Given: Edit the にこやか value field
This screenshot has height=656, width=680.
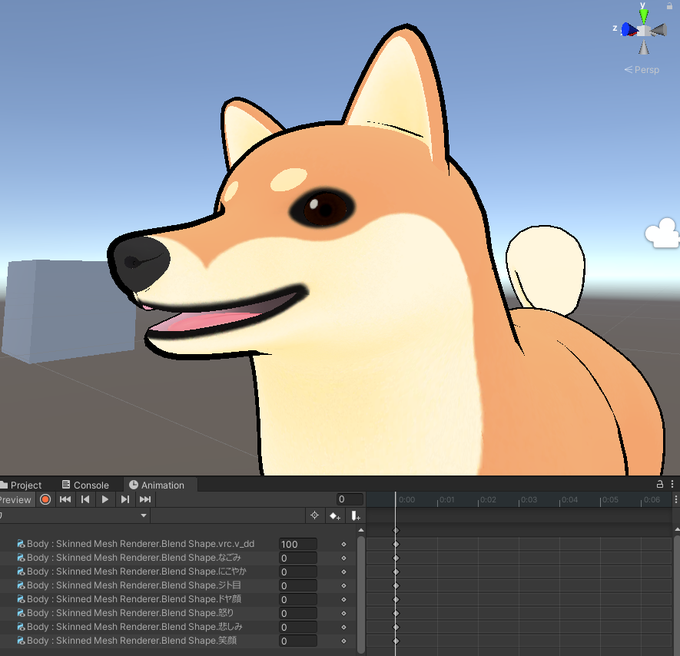Looking at the screenshot, I should tap(298, 572).
